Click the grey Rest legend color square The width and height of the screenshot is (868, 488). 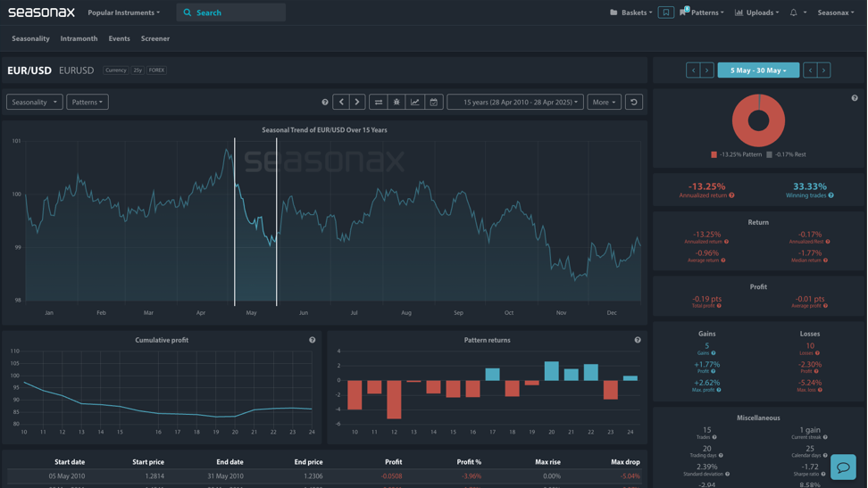click(769, 154)
